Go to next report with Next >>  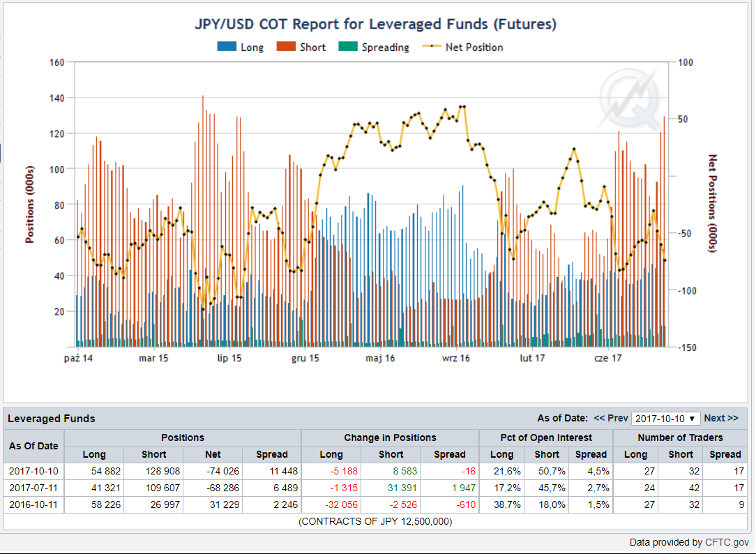[x=721, y=418]
